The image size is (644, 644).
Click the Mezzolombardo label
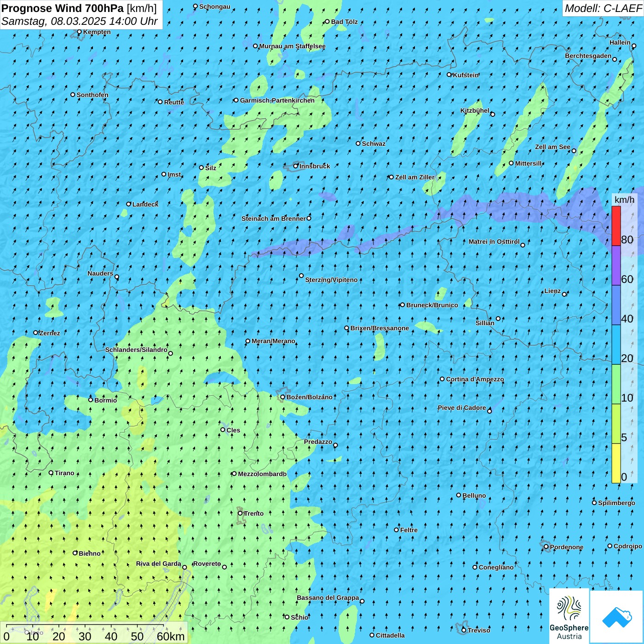tap(262, 474)
